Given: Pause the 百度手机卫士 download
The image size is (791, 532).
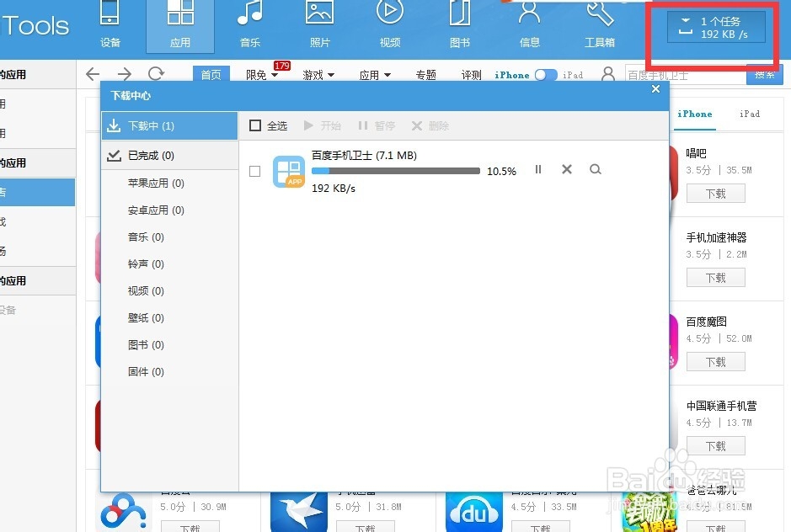Looking at the screenshot, I should click(538, 169).
